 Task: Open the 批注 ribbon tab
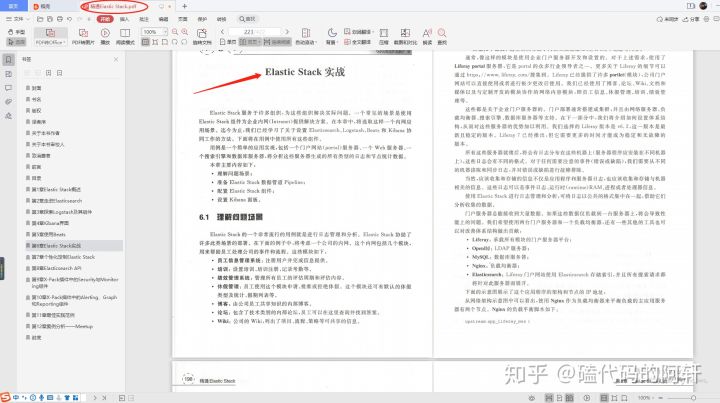coord(144,19)
